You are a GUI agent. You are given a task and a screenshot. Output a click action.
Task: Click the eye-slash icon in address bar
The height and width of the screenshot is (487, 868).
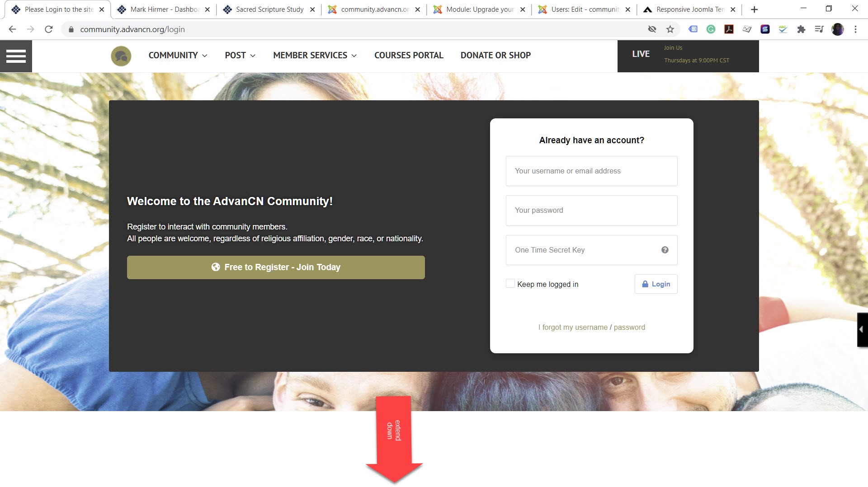[652, 29]
